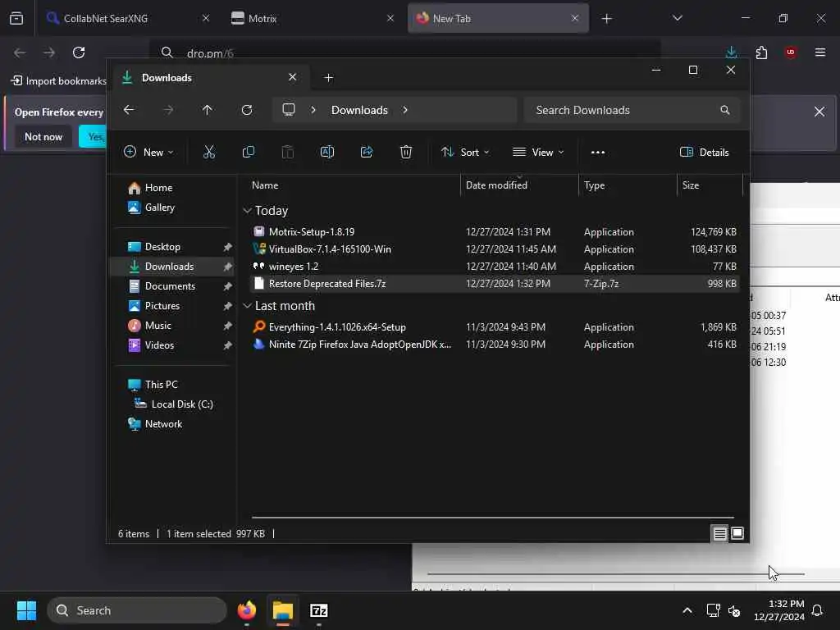Click the Delete trash icon

pyautogui.click(x=406, y=152)
